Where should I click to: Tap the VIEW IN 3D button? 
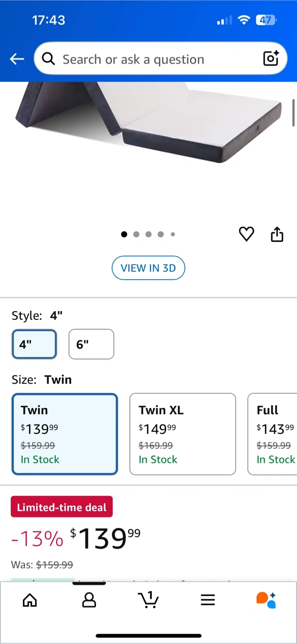click(148, 268)
